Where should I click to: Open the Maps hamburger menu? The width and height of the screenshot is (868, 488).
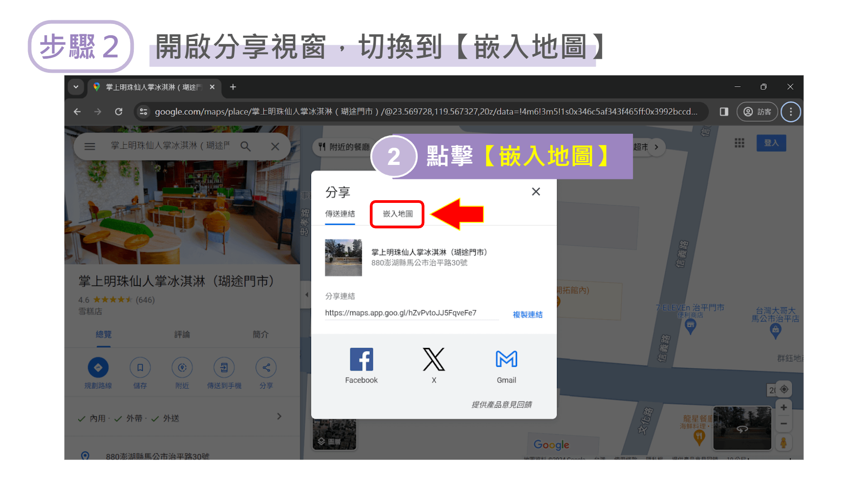coord(90,146)
